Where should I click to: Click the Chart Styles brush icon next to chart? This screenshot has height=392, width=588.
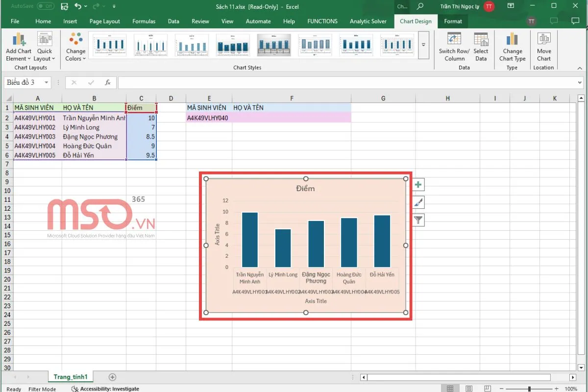pyautogui.click(x=417, y=202)
